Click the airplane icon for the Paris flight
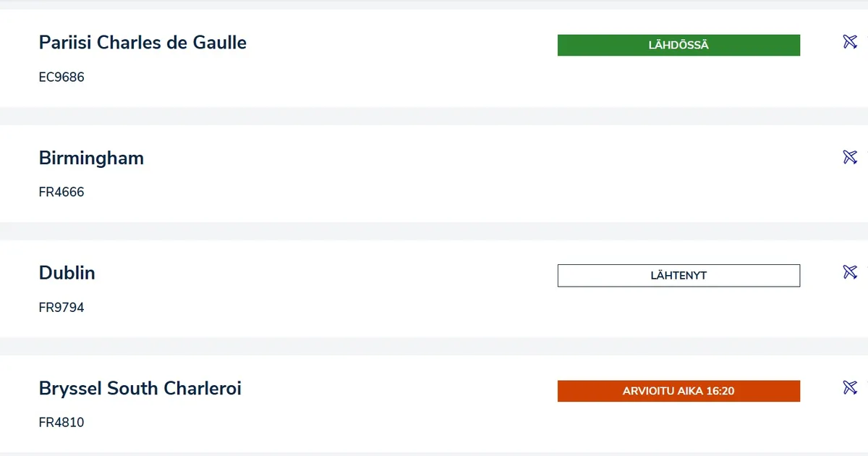The width and height of the screenshot is (868, 456). coord(850,42)
